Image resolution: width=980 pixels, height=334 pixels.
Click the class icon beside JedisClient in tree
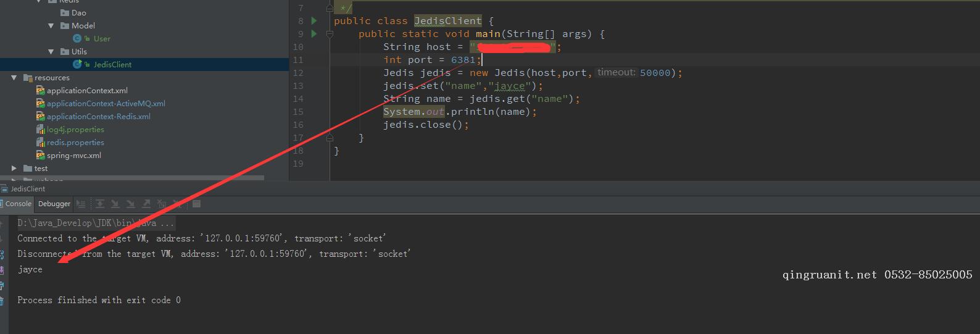[x=77, y=64]
